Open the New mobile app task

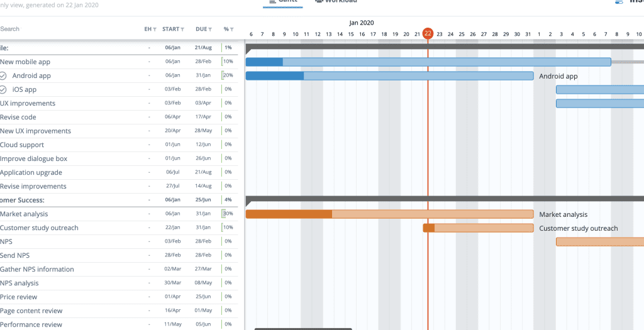pyautogui.click(x=25, y=62)
